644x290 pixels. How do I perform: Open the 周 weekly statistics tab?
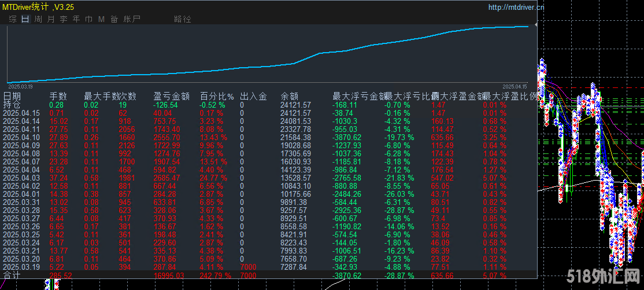coord(38,19)
